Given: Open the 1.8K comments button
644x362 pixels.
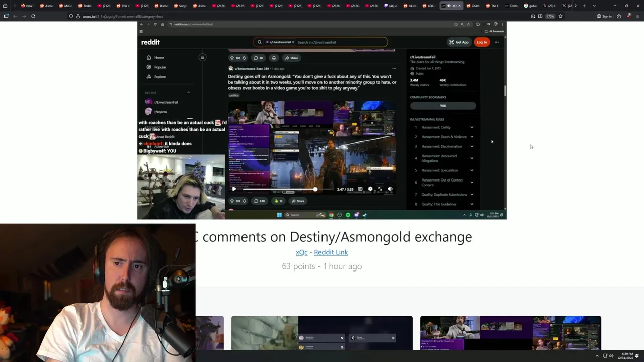Looking at the screenshot, I should click(259, 201).
